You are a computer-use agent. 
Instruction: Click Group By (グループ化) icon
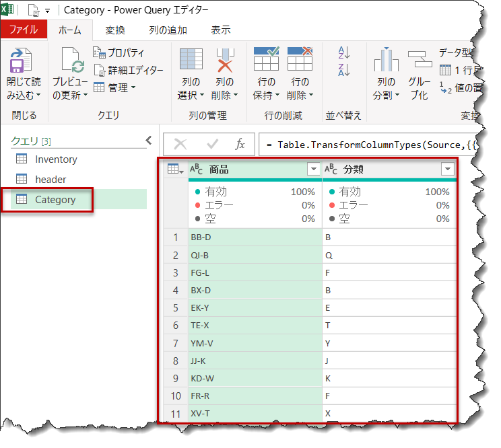420,59
